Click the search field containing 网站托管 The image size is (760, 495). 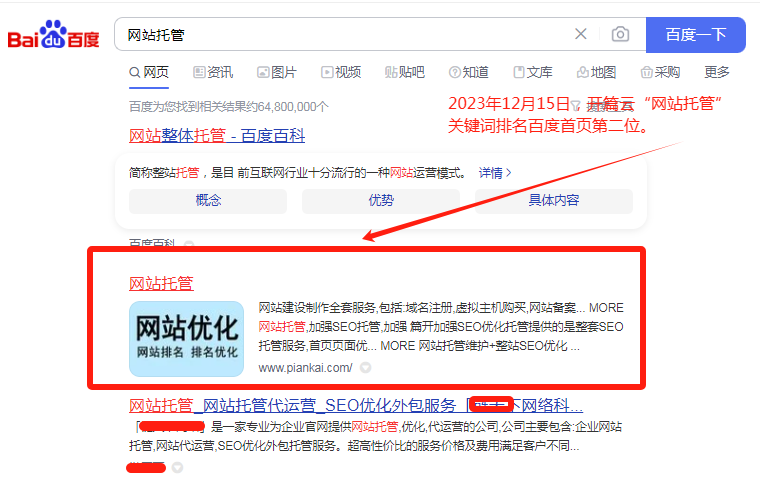click(x=340, y=34)
